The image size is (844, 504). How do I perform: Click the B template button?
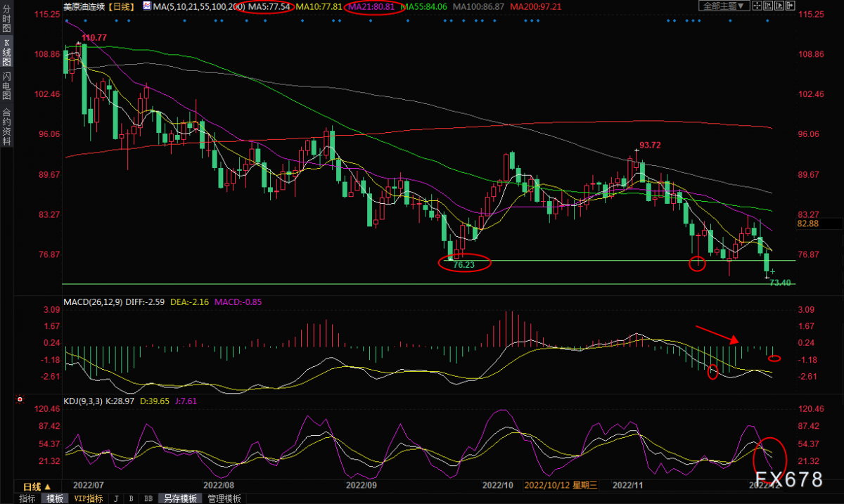(132, 498)
